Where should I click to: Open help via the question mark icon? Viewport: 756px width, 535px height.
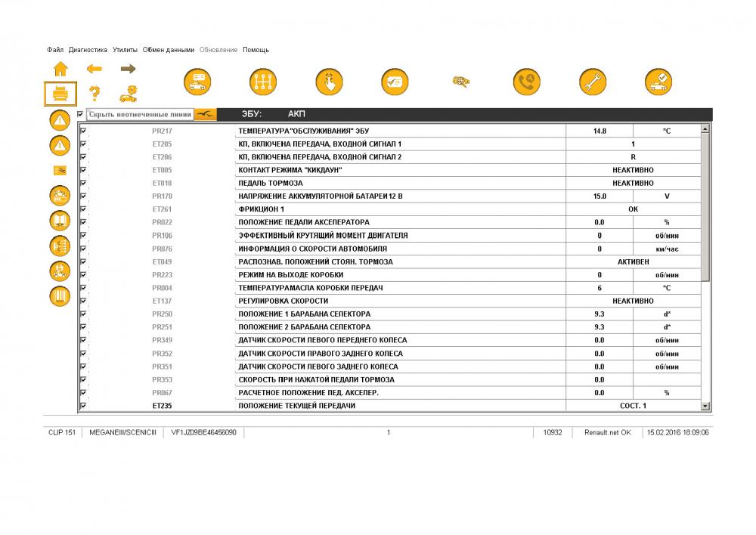[x=94, y=93]
